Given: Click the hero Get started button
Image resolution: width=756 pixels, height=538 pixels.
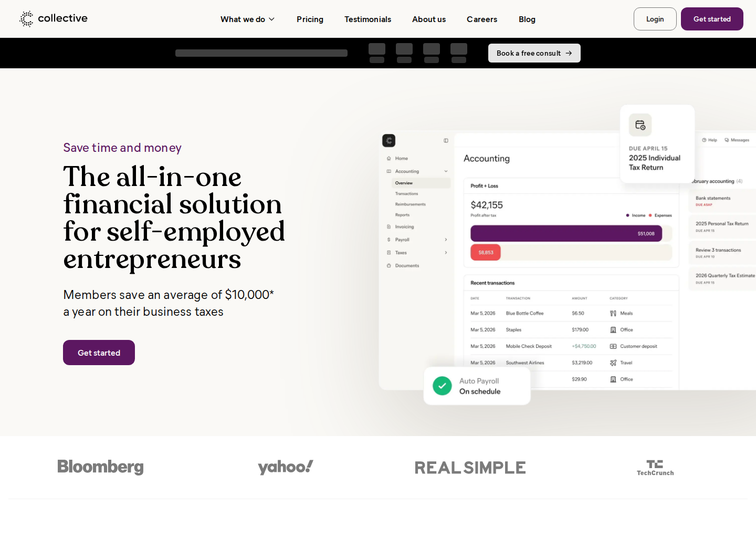Looking at the screenshot, I should (x=99, y=353).
